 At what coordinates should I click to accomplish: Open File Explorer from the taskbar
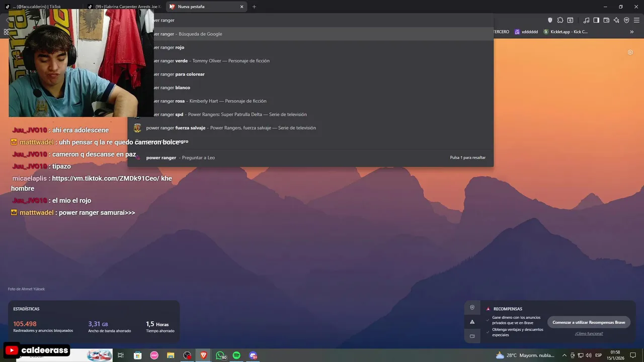[171, 355]
